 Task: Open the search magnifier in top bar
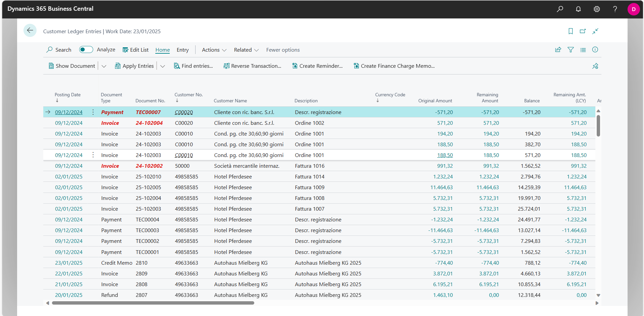point(560,9)
